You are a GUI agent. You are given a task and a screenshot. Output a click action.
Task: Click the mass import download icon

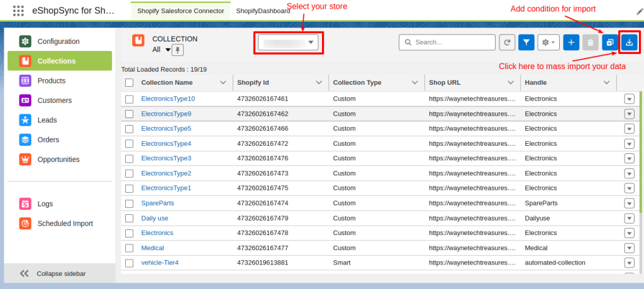click(629, 42)
